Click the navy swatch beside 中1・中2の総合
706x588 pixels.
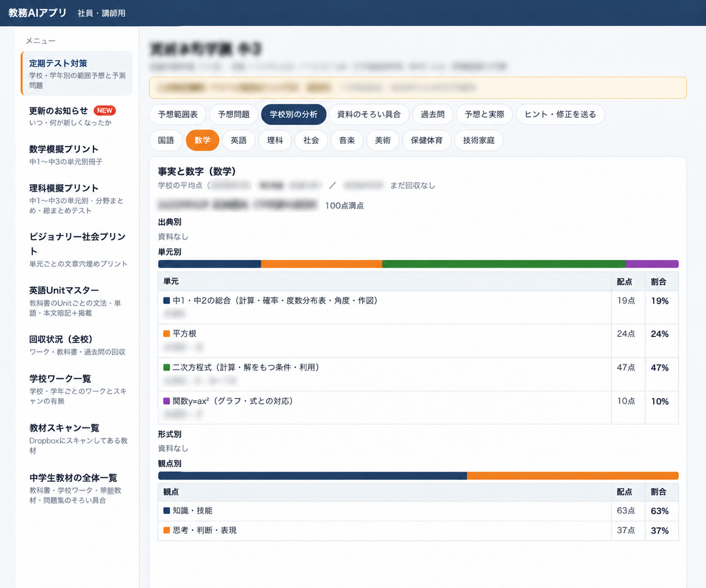pyautogui.click(x=166, y=300)
